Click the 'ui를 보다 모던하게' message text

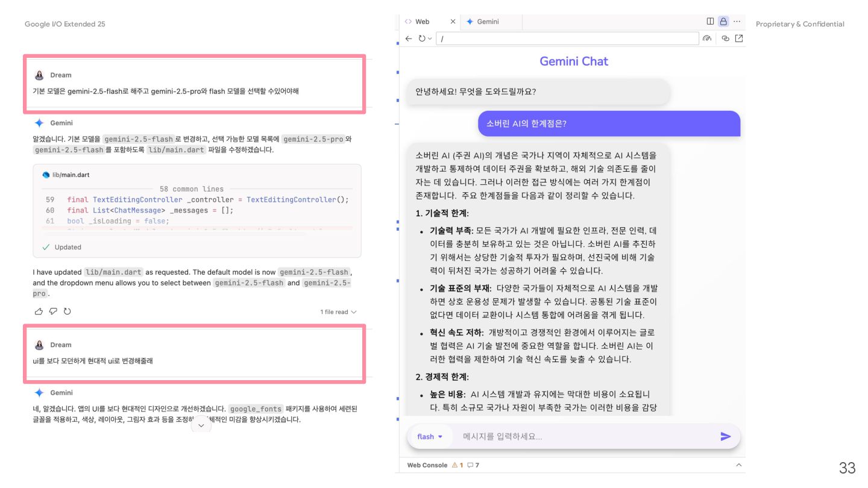point(93,361)
